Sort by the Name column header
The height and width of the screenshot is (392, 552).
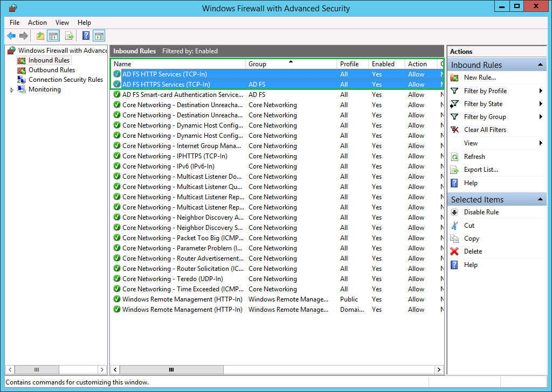click(178, 64)
